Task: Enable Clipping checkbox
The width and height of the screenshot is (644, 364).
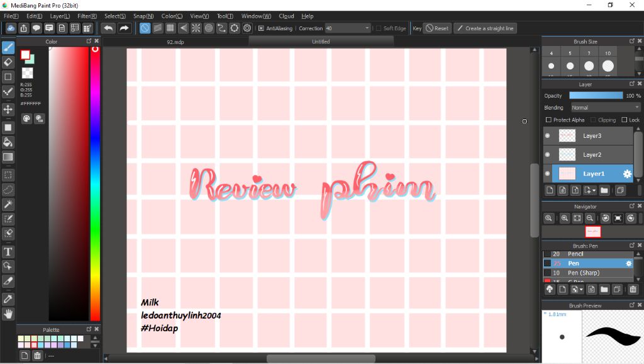Action: (593, 120)
